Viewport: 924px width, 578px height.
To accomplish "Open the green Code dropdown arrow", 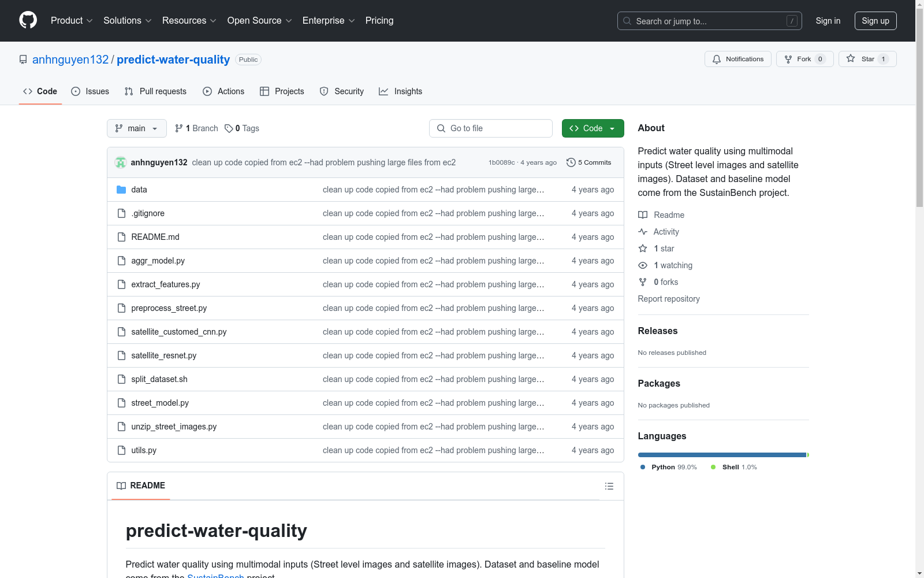I will click(x=612, y=128).
